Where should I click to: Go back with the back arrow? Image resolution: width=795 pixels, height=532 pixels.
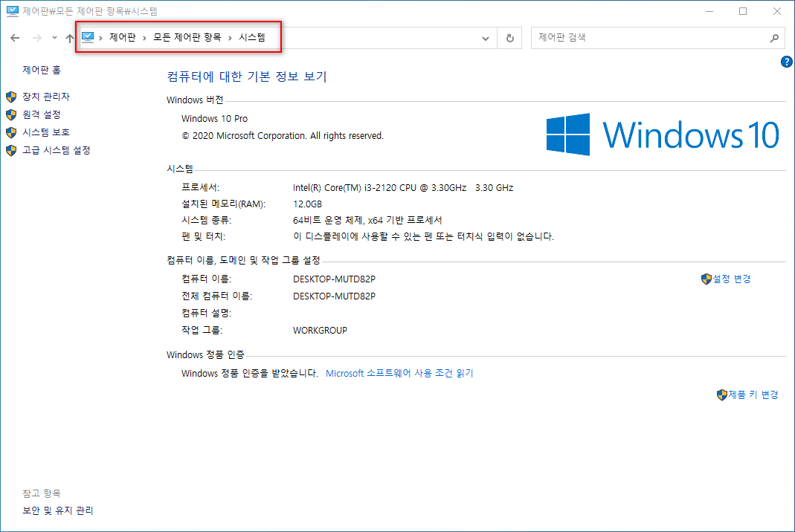click(15, 38)
